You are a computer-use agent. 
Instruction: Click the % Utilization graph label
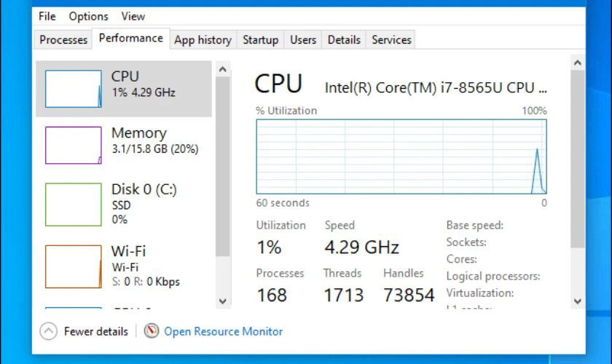coord(286,111)
